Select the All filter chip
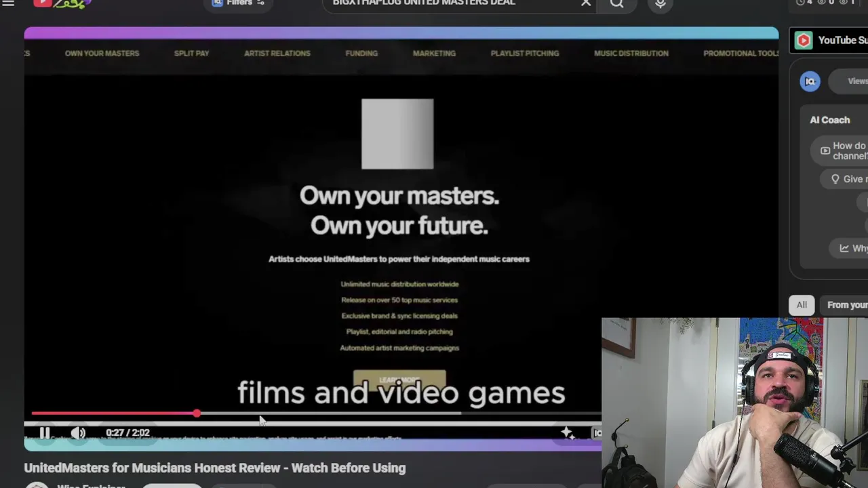Screen dimensions: 868x488 coord(802,305)
